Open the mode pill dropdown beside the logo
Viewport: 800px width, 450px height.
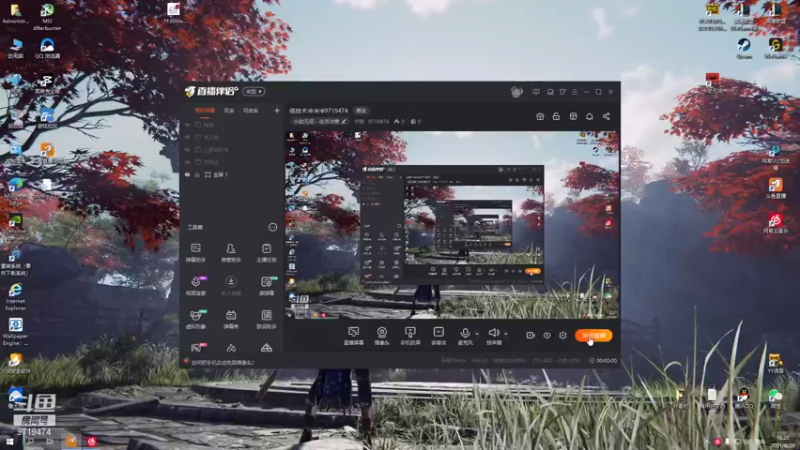[x=254, y=91]
